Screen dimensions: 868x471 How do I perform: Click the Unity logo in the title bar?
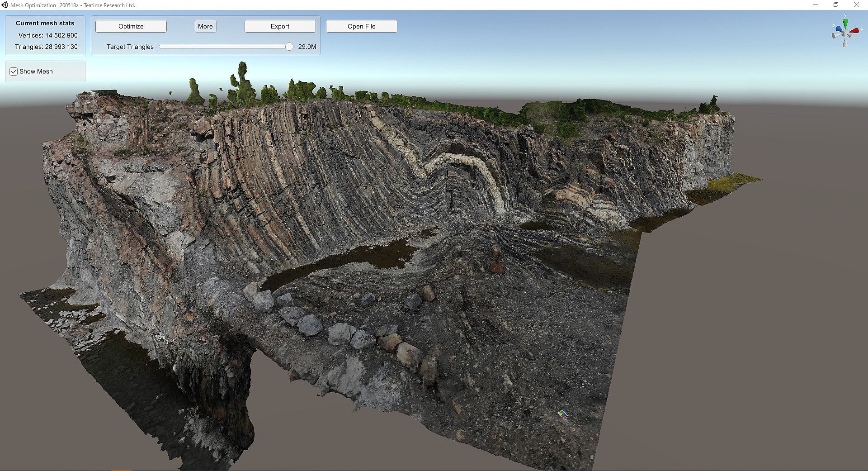point(5,5)
